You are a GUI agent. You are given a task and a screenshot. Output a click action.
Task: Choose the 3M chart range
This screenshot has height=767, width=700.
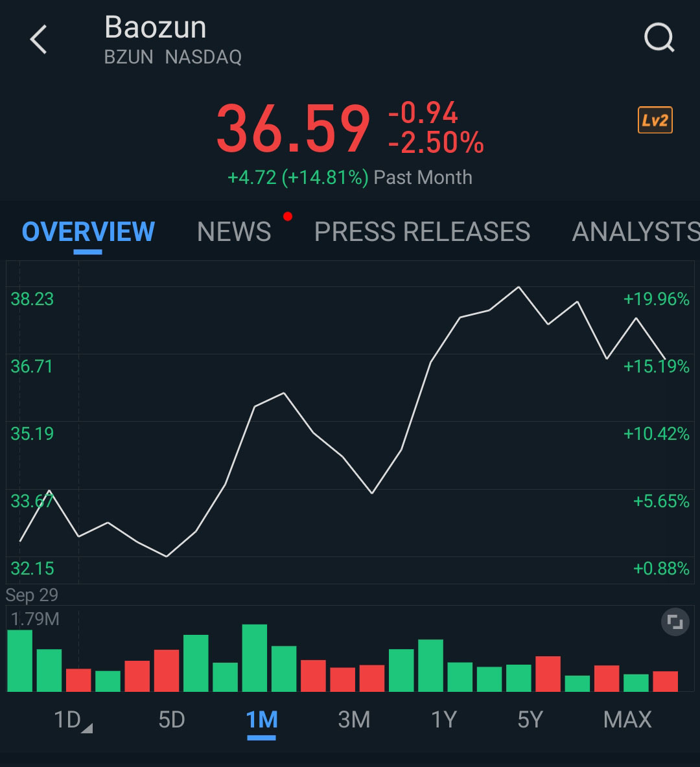pyautogui.click(x=354, y=720)
